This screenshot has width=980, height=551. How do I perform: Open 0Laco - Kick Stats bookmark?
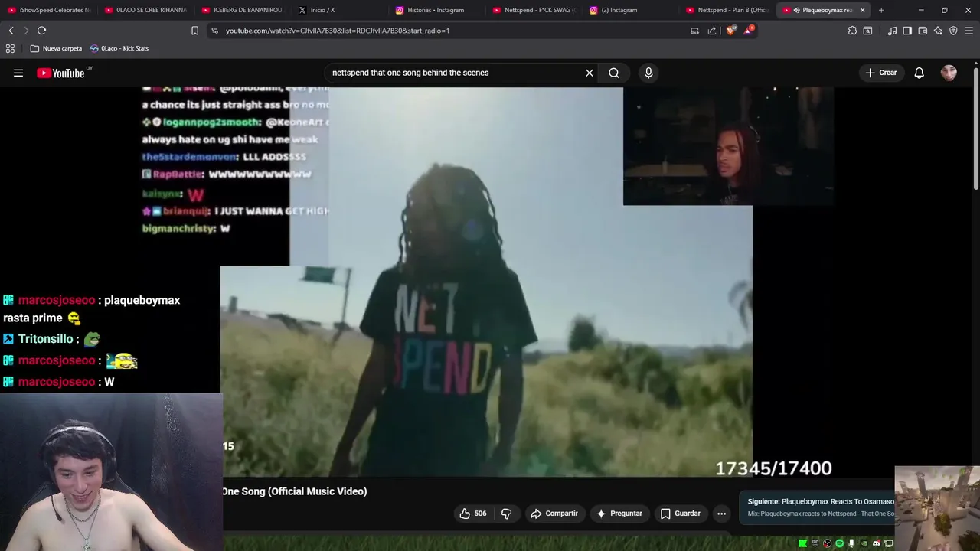pos(119,48)
